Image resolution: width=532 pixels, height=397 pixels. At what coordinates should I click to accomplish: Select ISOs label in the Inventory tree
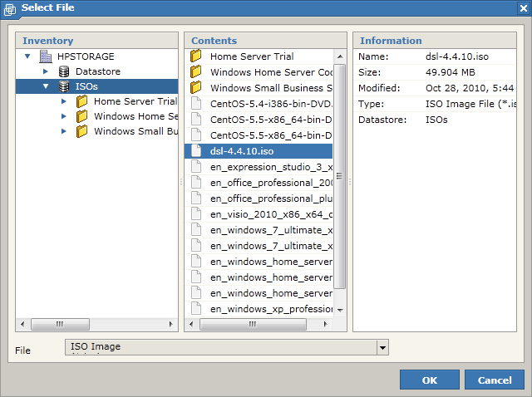pyautogui.click(x=86, y=86)
